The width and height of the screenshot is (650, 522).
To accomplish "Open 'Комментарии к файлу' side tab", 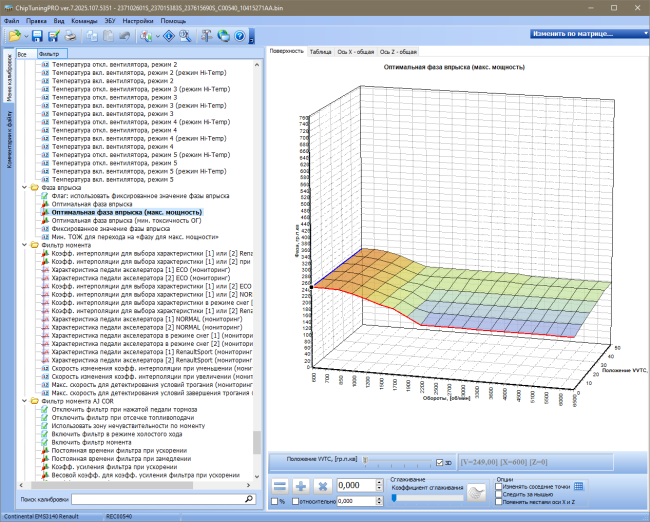I will coord(10,139).
